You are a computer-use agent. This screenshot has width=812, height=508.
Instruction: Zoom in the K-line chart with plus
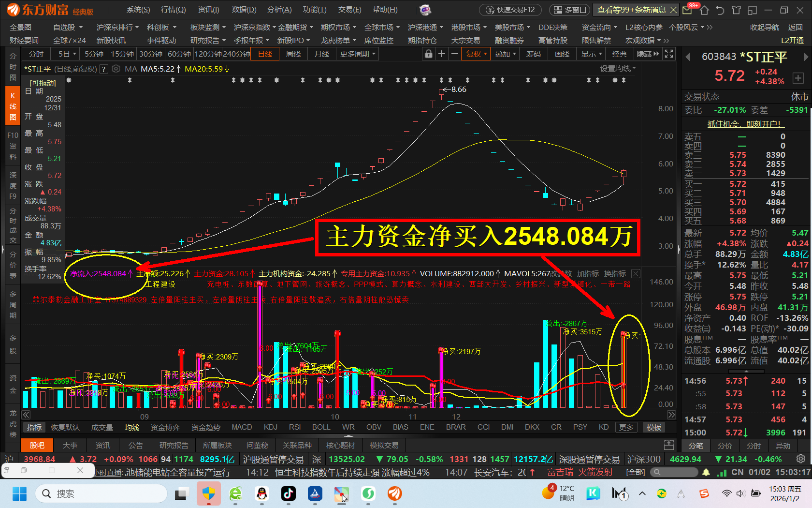pos(441,54)
